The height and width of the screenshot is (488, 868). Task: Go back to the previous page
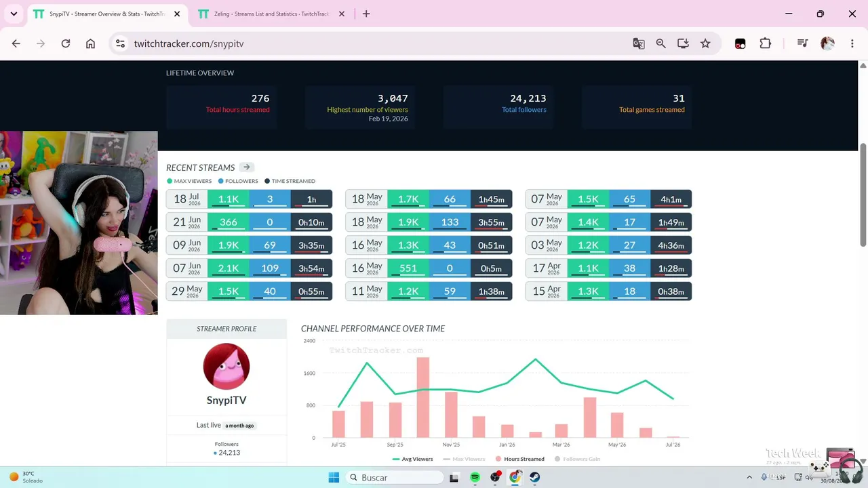pyautogui.click(x=16, y=43)
